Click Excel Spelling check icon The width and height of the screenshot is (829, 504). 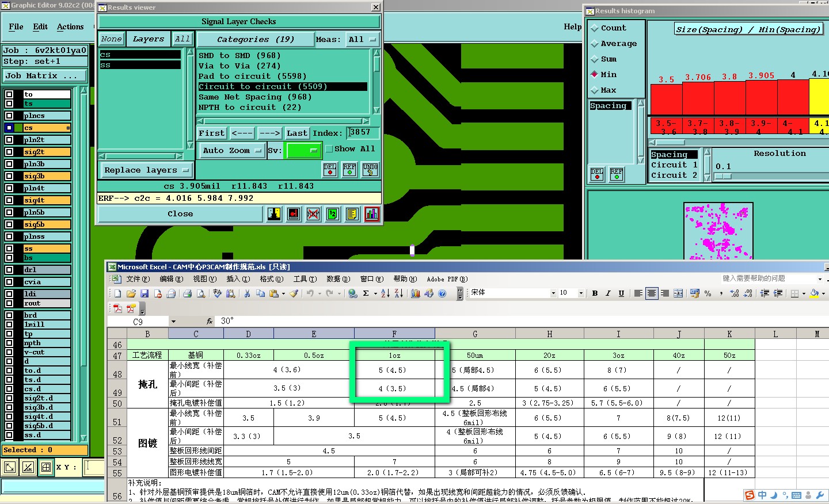(x=217, y=293)
